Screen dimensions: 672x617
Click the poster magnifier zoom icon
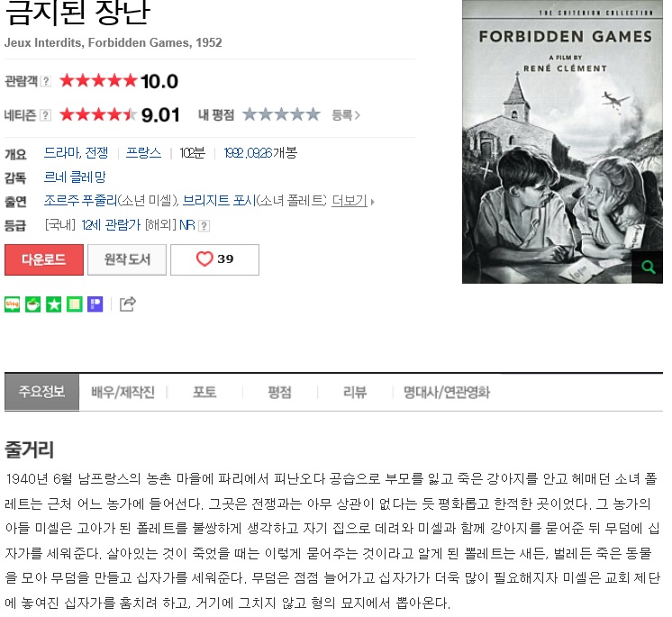pos(648,268)
